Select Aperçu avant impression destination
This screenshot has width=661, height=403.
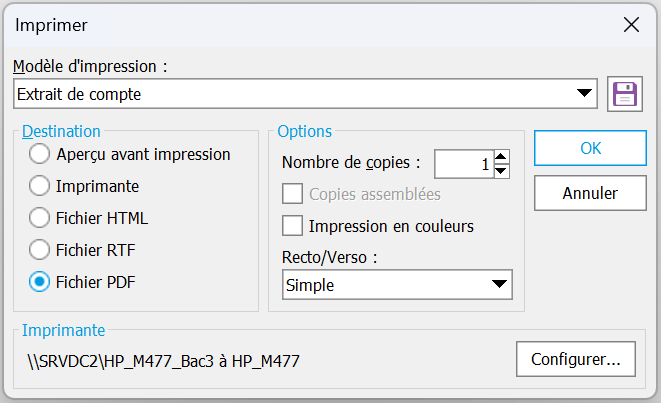(40, 154)
